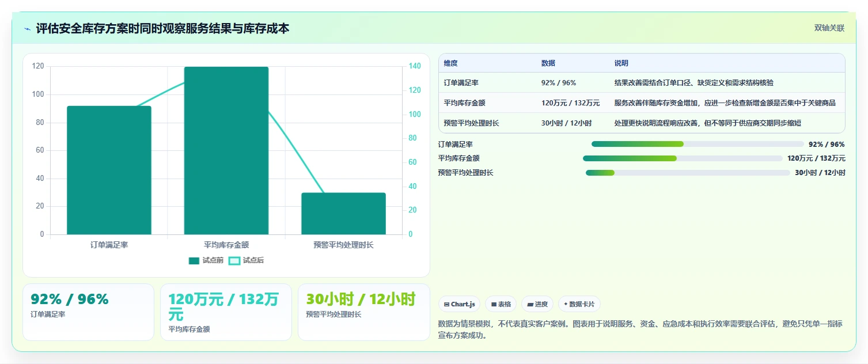
Task: Open the 92% / 96% data card
Action: pyautogui.click(x=88, y=312)
